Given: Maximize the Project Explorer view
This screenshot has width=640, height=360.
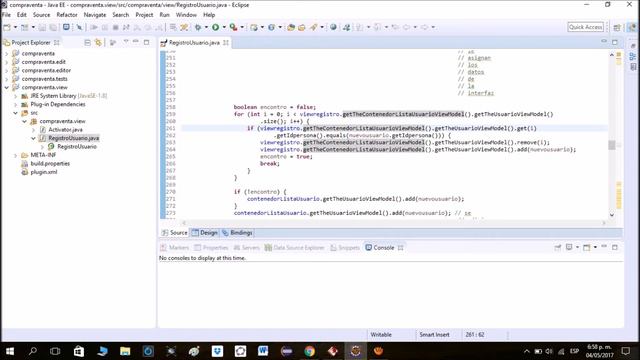Looking at the screenshot, I should pyautogui.click(x=147, y=42).
